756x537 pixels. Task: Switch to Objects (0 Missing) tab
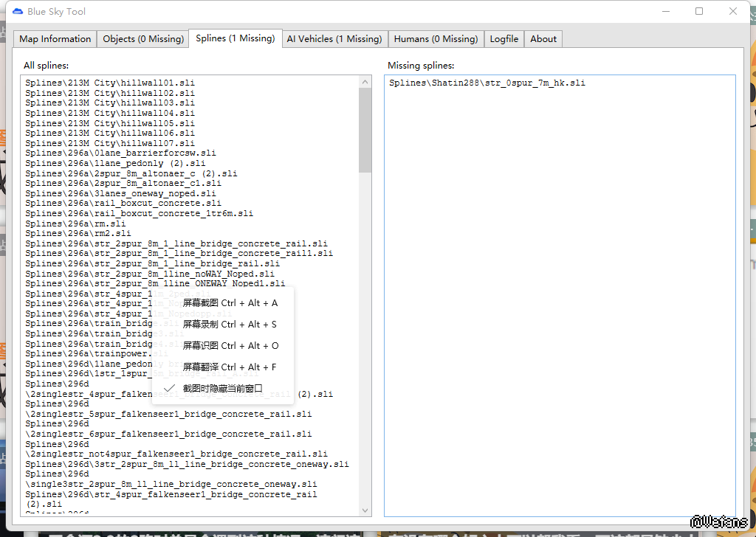click(x=143, y=39)
